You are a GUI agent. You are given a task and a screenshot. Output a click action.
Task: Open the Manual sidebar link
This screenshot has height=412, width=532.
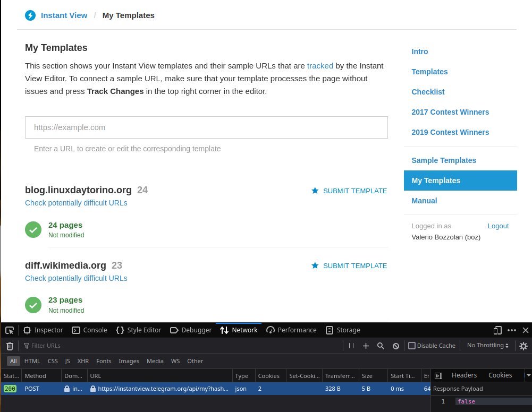point(424,201)
